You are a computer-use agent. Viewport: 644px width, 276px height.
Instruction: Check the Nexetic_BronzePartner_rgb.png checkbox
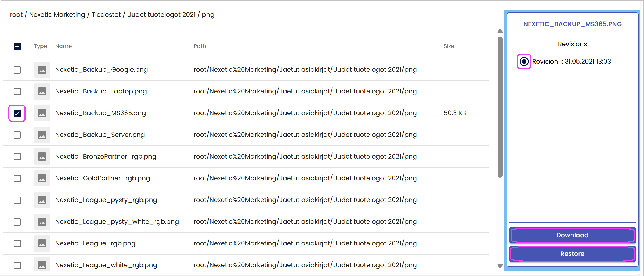17,157
